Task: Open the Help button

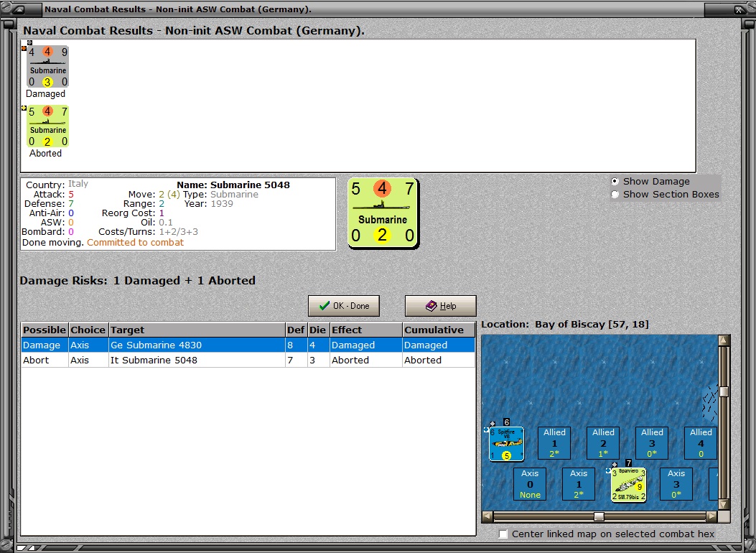Action: pos(441,306)
